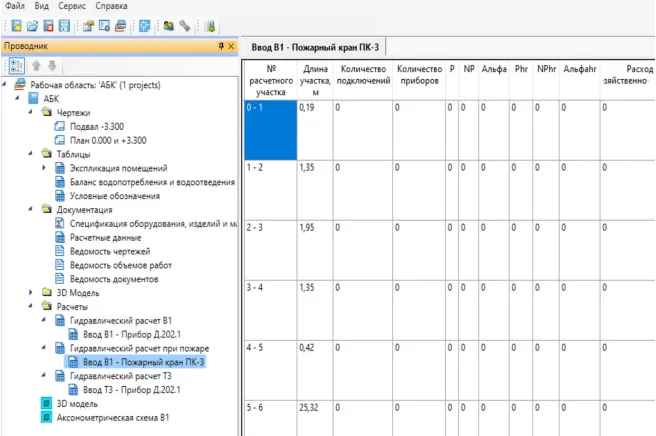Click the open project folder toolbar icon
Image resolution: width=656 pixels, height=436 pixels.
click(x=32, y=26)
